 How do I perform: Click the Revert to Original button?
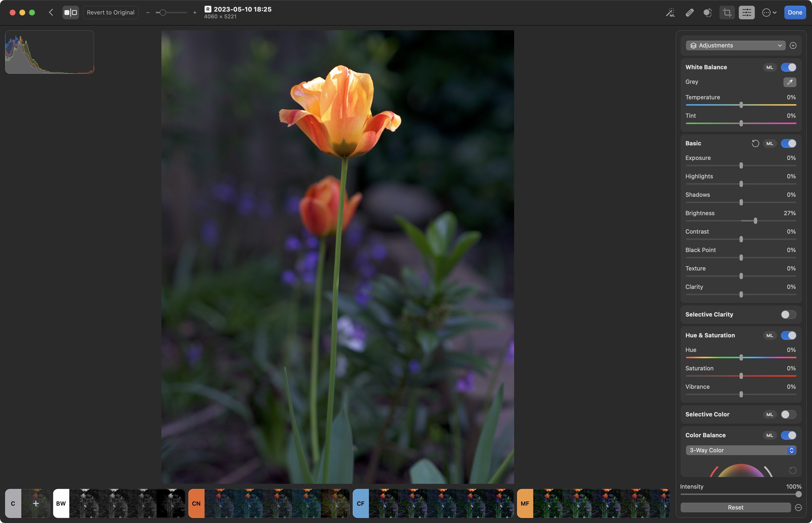[x=111, y=12]
